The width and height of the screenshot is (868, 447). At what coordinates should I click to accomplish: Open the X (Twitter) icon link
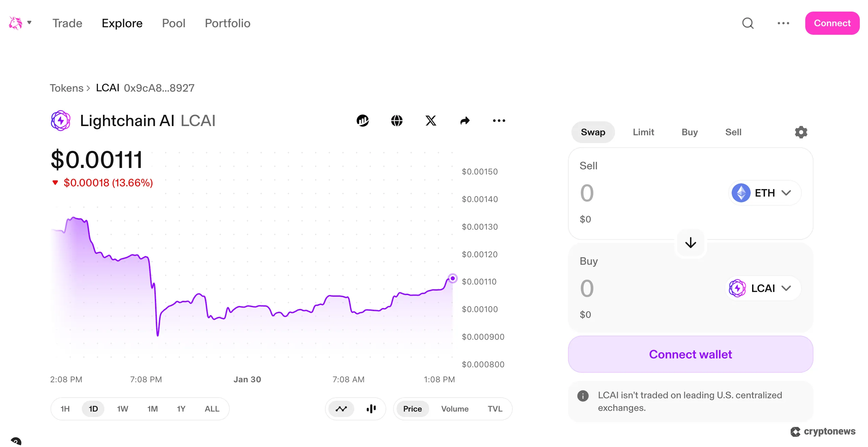point(431,121)
